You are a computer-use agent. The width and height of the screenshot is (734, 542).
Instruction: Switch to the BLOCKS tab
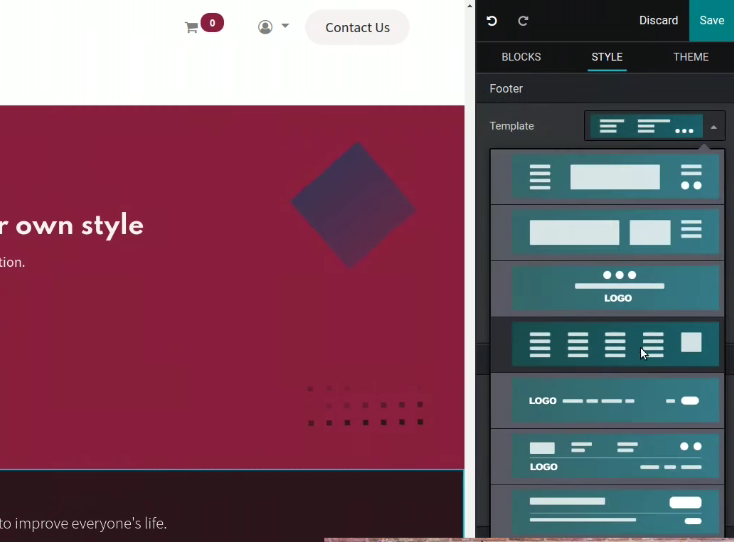(521, 57)
